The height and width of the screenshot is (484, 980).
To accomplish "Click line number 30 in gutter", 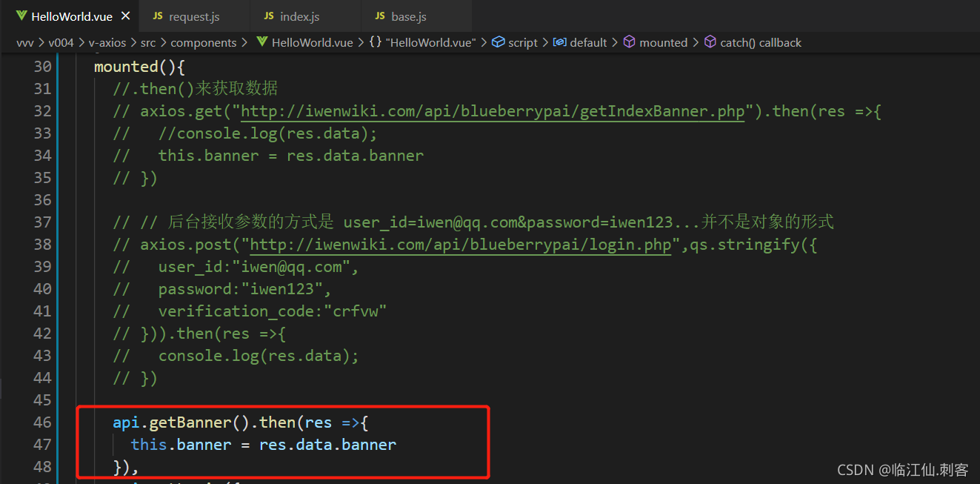I will (42, 67).
